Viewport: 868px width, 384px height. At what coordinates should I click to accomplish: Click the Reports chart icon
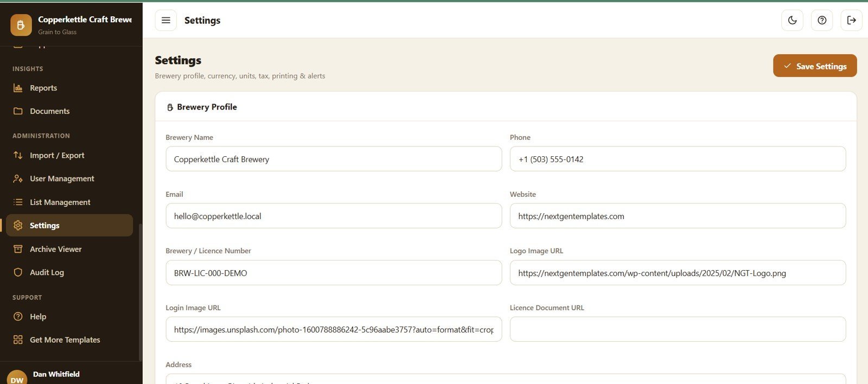click(x=18, y=88)
